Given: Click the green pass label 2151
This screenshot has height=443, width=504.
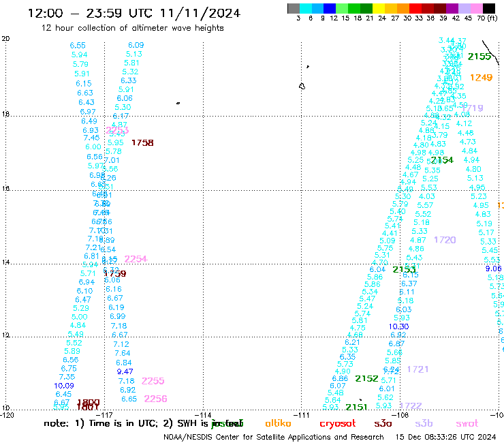Looking at the screenshot, I should 356,407.
